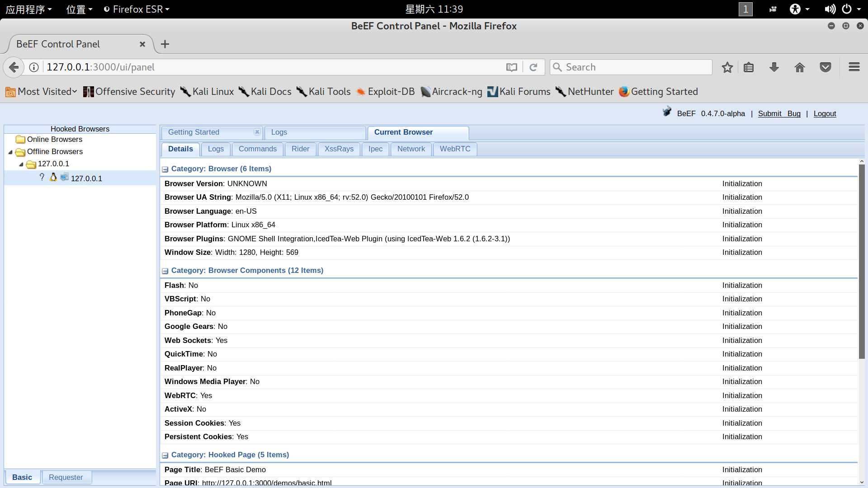Collapse Category: Browser section

pos(165,169)
